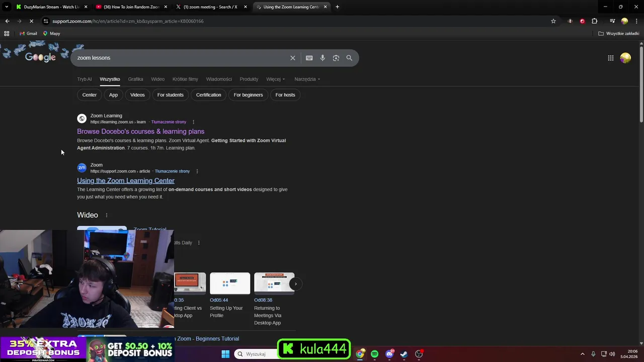Submit search with the magnifier icon

click(x=349, y=58)
